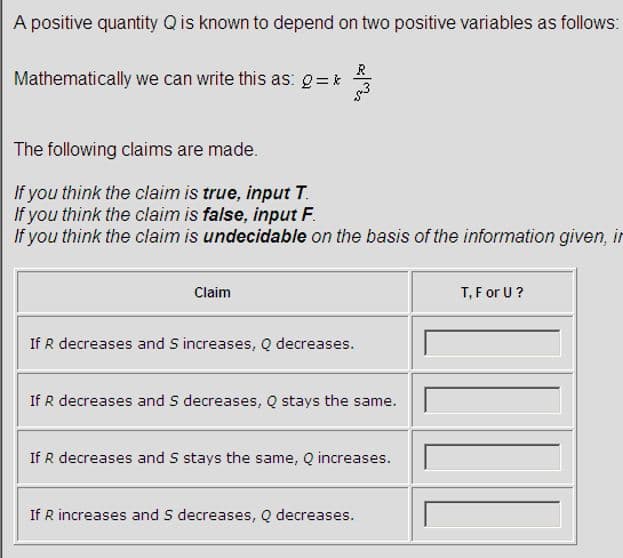Click answer box for 'Q stays the same' claim
The image size is (623, 558).
492,400
